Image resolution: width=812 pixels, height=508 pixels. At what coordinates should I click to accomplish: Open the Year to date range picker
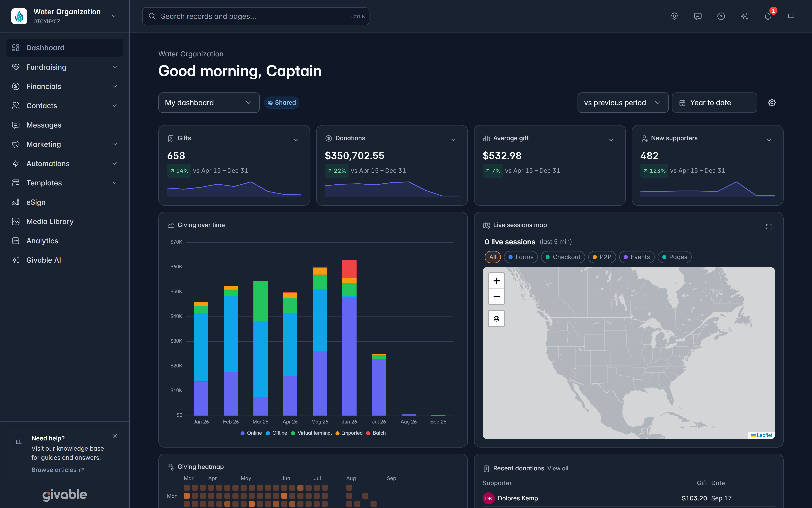[x=714, y=102]
